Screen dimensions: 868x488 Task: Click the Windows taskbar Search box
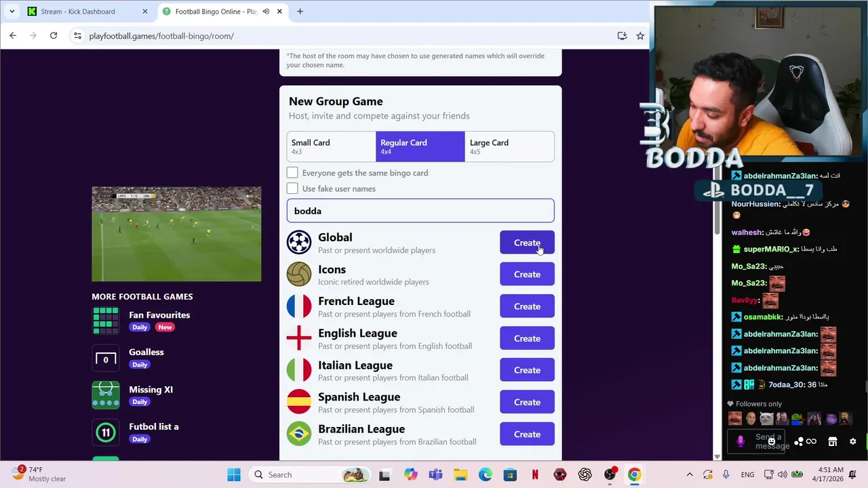(309, 474)
